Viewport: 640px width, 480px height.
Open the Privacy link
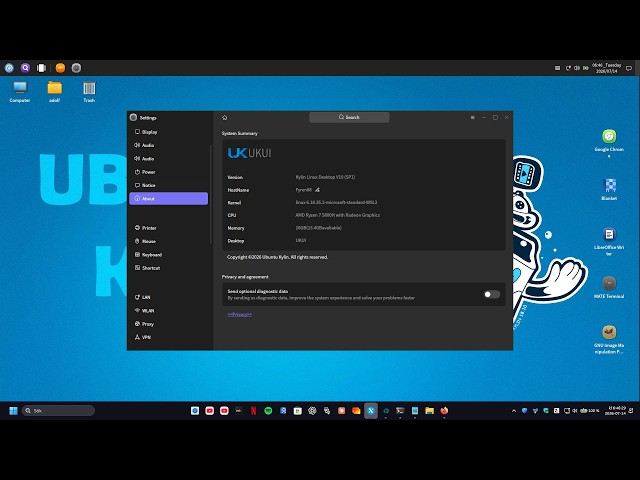click(x=240, y=314)
